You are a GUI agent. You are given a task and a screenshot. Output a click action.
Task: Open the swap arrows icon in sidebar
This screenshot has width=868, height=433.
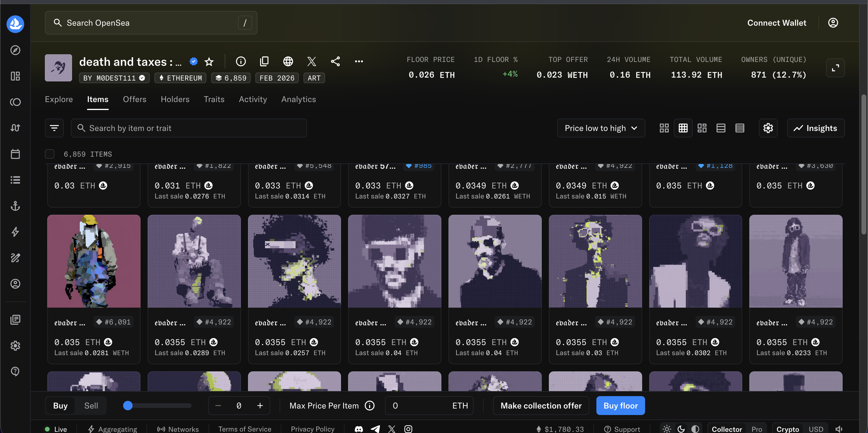[15, 128]
